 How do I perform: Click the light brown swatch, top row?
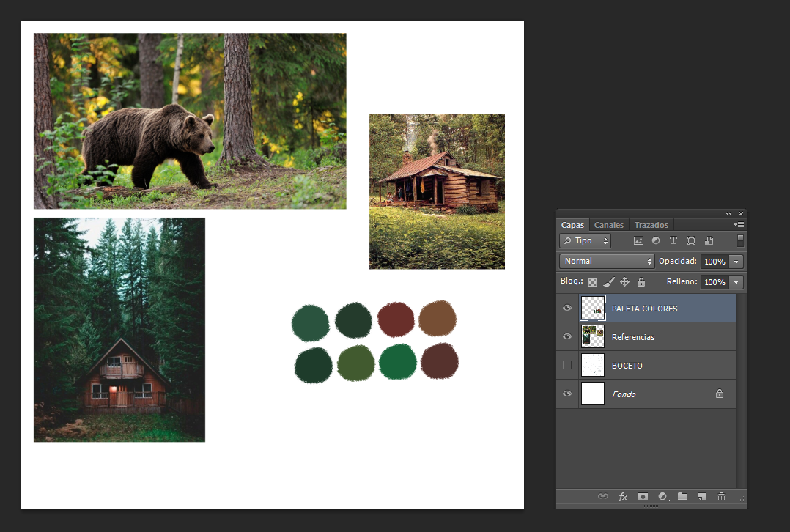click(x=438, y=318)
